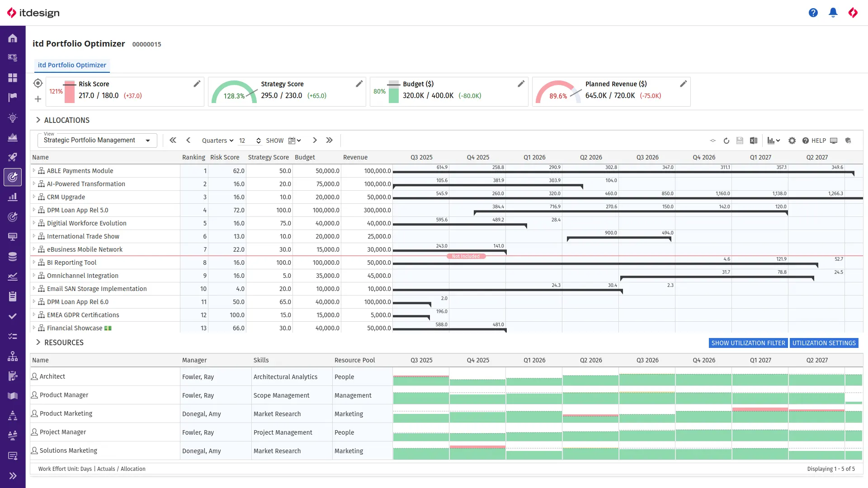Screen dimensions: 868x488
Task: Select the EMEA GDPR Certifications project
Action: click(x=83, y=315)
